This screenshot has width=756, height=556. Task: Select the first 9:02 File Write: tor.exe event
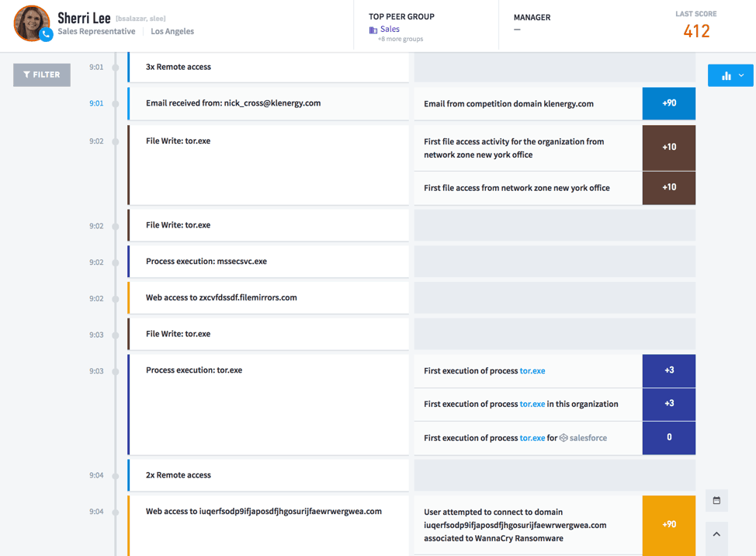pyautogui.click(x=268, y=165)
